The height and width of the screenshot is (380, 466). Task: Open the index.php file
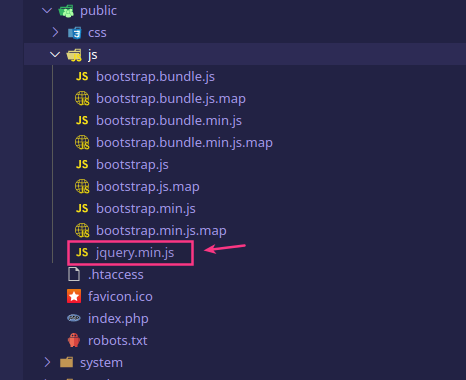(x=118, y=319)
